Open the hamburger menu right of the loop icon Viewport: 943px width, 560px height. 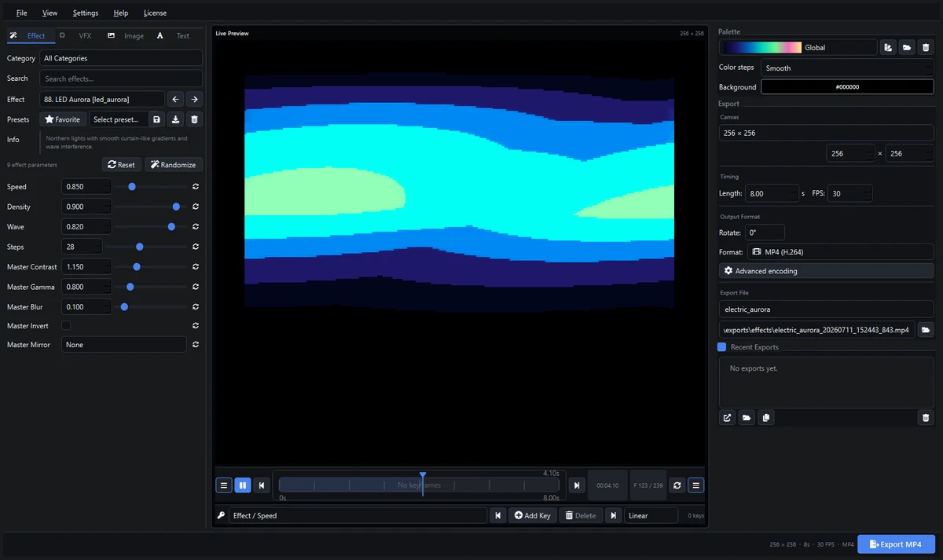[696, 485]
